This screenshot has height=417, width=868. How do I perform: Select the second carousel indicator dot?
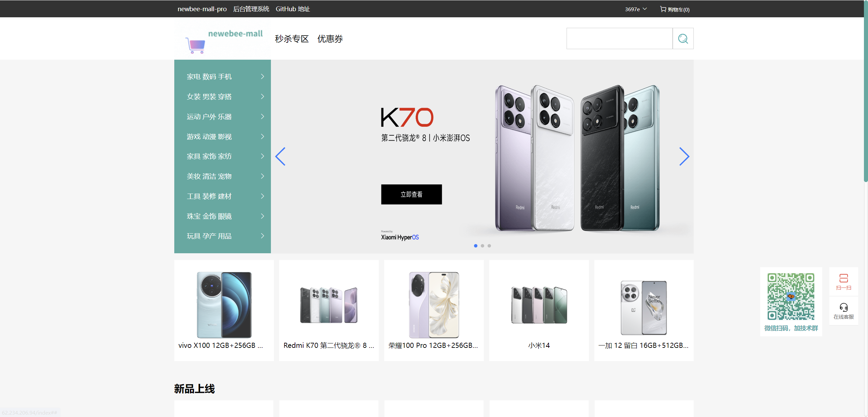click(x=482, y=246)
